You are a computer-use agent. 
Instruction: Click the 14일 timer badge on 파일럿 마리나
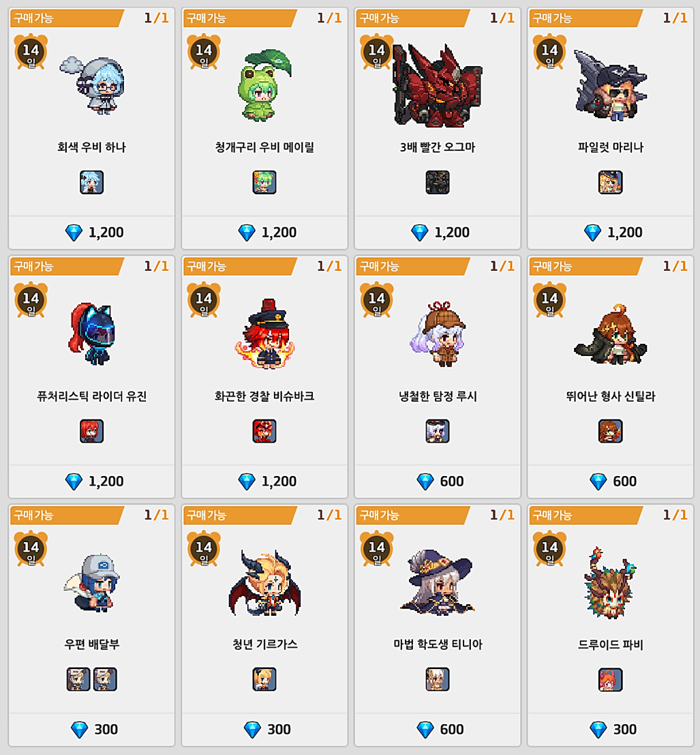coord(549,52)
